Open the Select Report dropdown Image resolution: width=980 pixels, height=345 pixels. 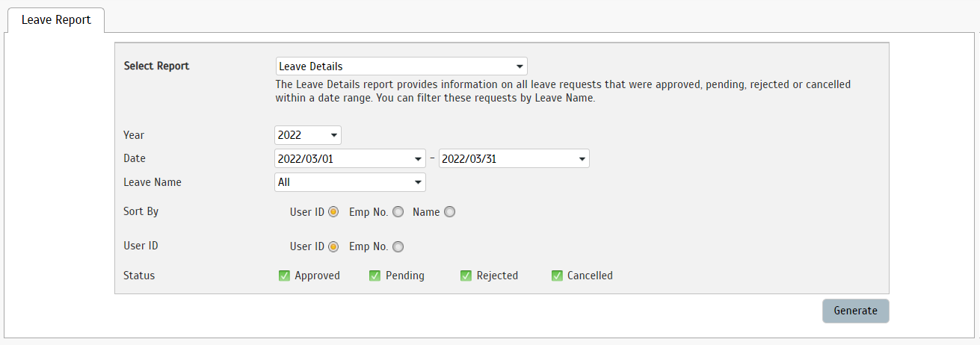(x=401, y=66)
